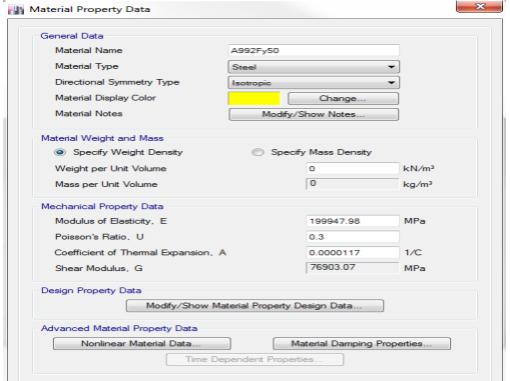The height and width of the screenshot is (381, 510).
Task: Open Material Damping Properties... button
Action: [x=362, y=344]
